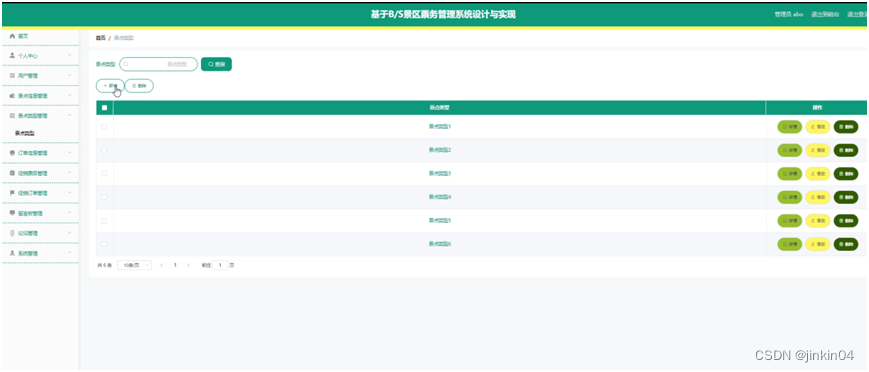Go to the next page arrow in pagination
The width and height of the screenshot is (869, 372).
188,266
